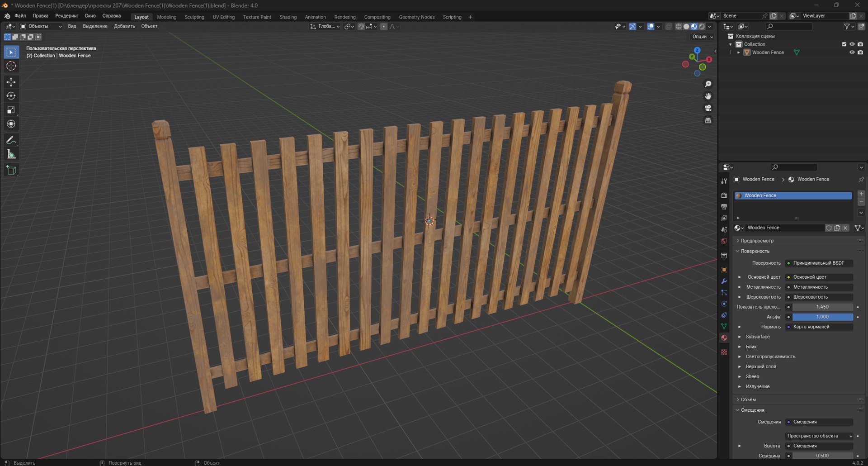Screen dimensions: 868x466
Task: Toggle camera view icon
Action: 708,108
